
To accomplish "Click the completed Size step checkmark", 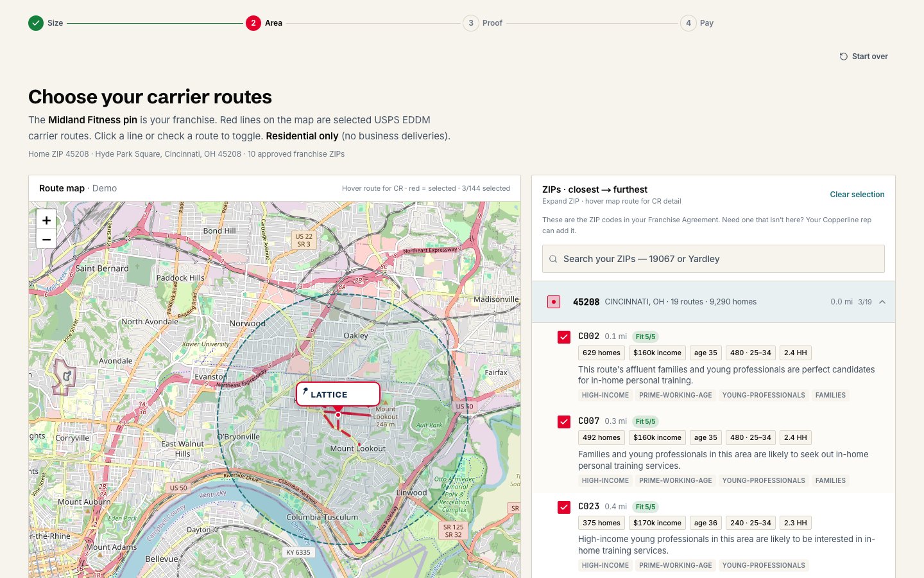I will click(36, 23).
